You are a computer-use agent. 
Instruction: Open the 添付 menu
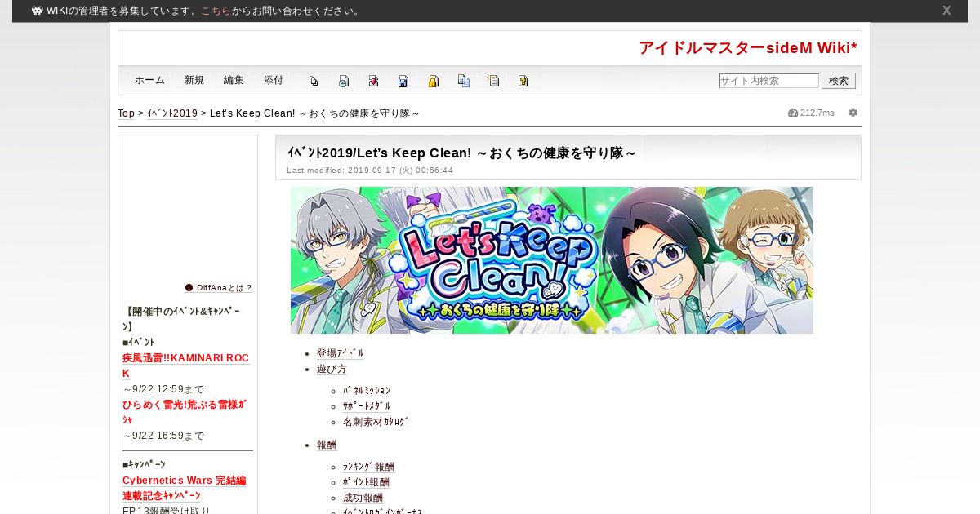coord(274,80)
